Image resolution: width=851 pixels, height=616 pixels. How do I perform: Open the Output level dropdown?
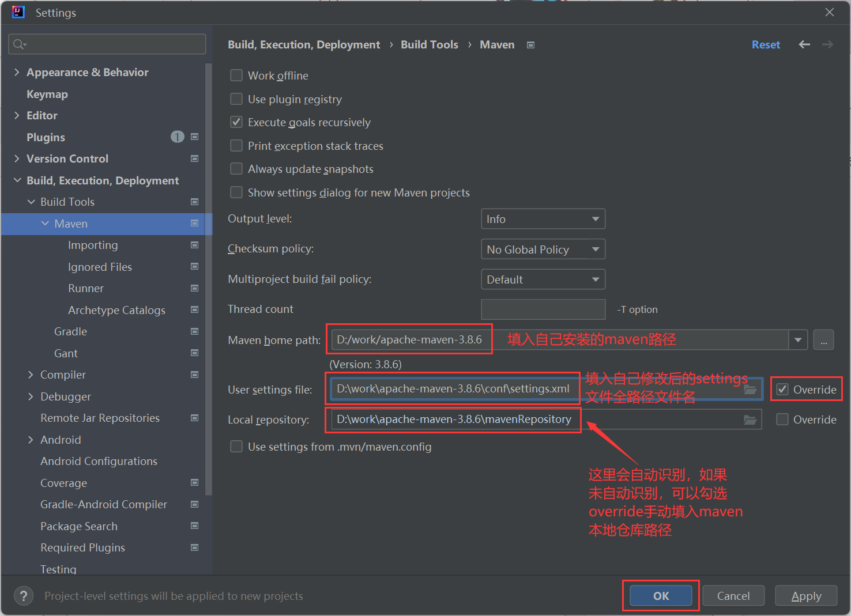pos(543,219)
